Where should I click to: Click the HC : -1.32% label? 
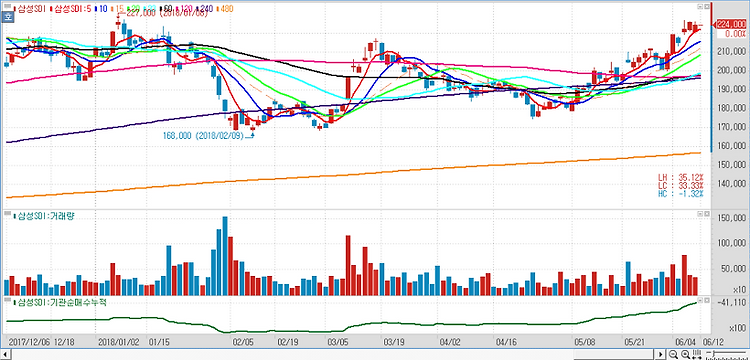(681, 194)
